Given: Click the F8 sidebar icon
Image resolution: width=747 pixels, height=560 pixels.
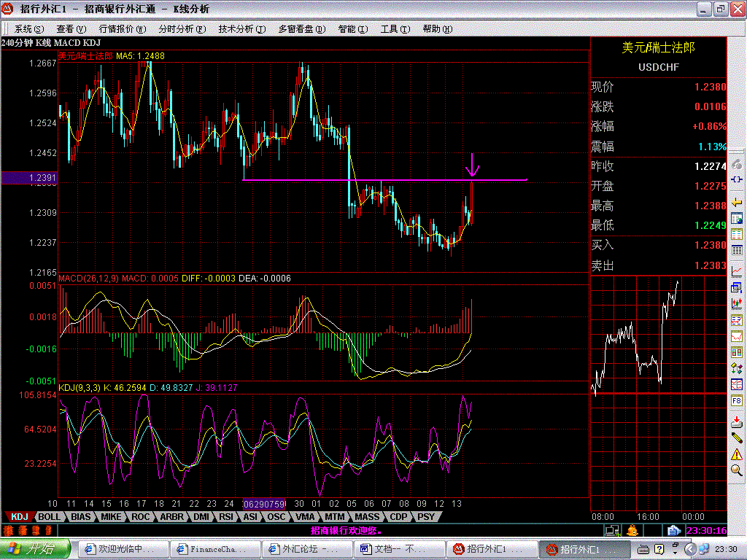Looking at the screenshot, I should click(737, 400).
